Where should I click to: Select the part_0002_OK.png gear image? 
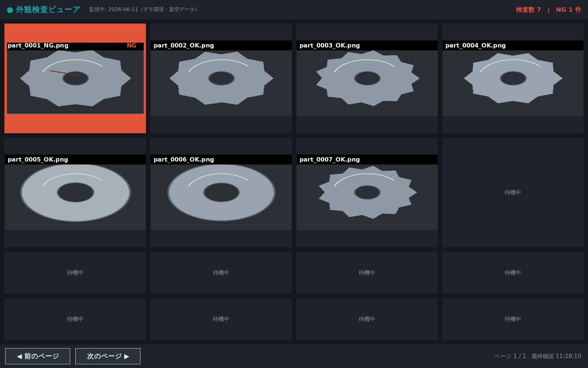221,78
